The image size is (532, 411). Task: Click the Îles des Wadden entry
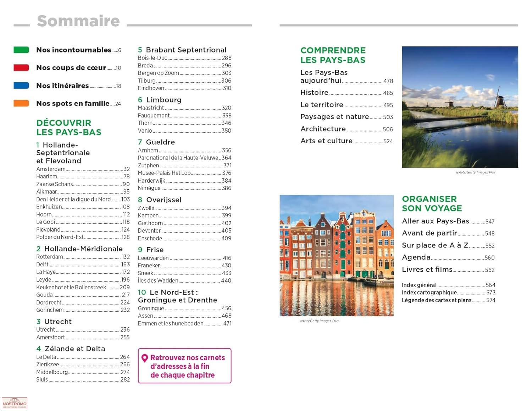tap(185, 281)
